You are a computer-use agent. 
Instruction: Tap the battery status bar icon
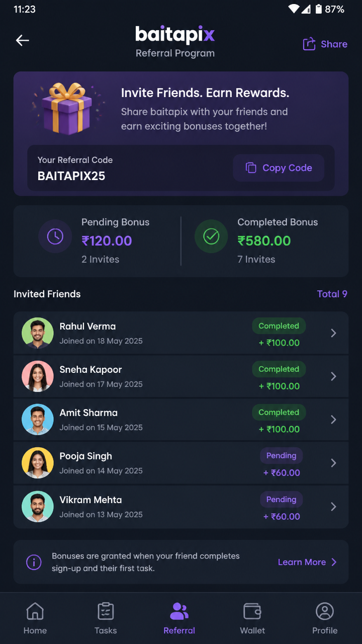[319, 9]
